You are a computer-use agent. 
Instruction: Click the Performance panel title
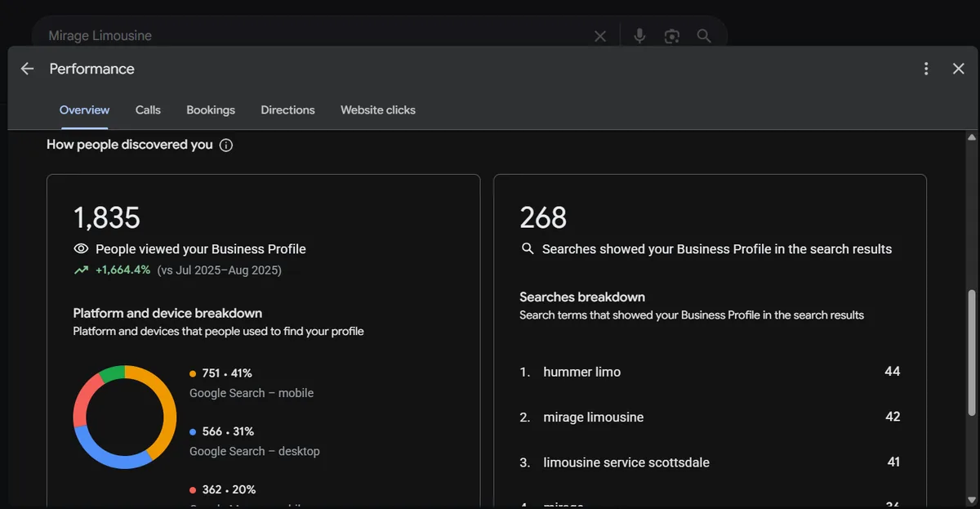click(x=91, y=69)
